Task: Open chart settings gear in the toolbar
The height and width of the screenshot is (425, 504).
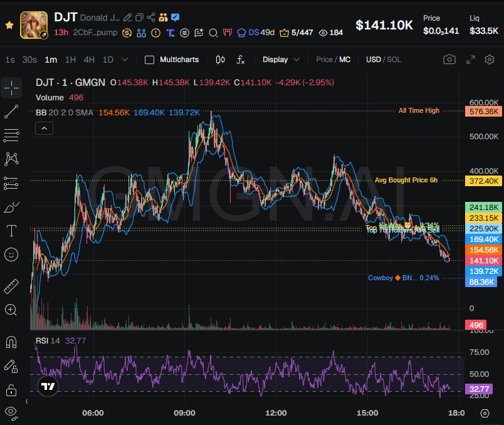Action: (x=490, y=60)
